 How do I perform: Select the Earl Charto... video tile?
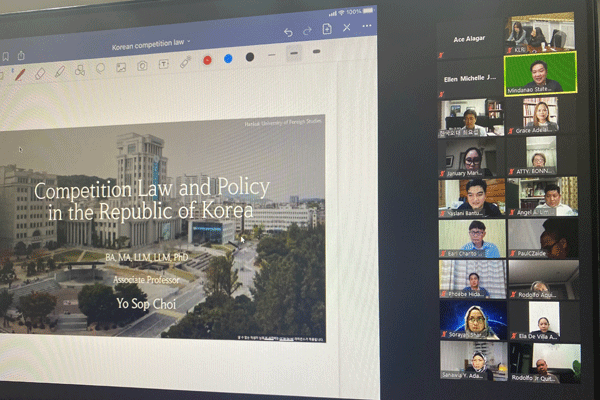[x=472, y=238]
